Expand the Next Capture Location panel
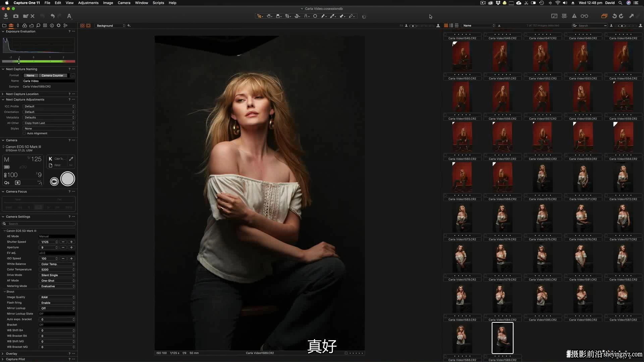The image size is (644, 362). tap(3, 94)
